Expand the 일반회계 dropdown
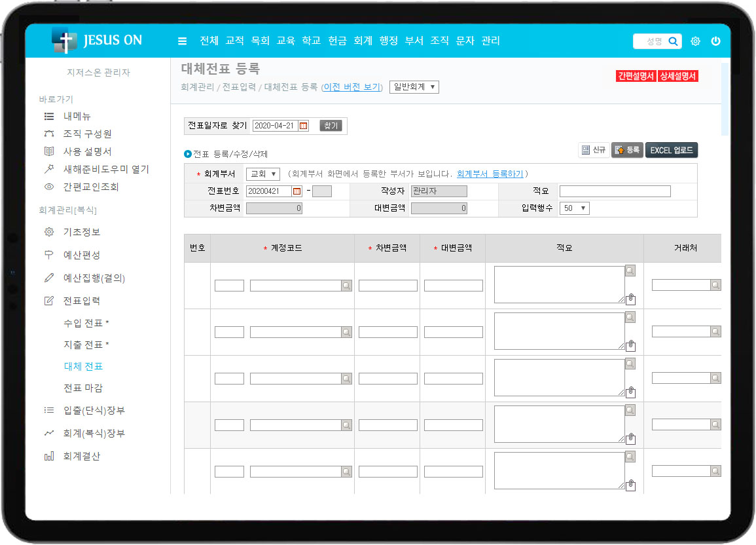The height and width of the screenshot is (545, 756). [414, 87]
